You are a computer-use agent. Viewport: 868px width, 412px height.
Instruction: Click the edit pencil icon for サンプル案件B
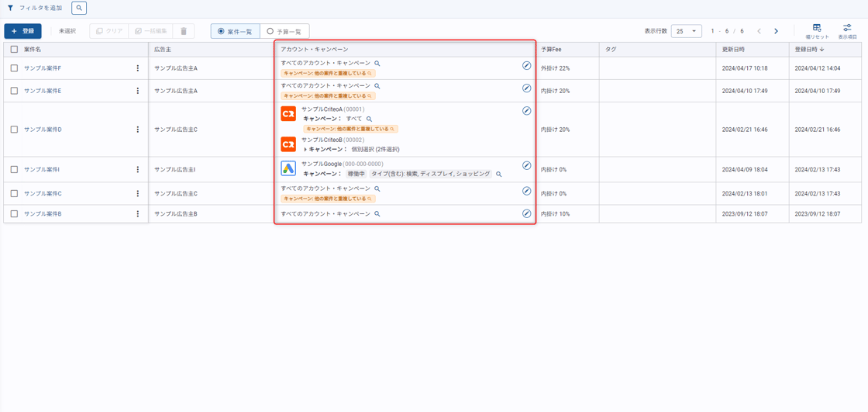[x=526, y=213]
